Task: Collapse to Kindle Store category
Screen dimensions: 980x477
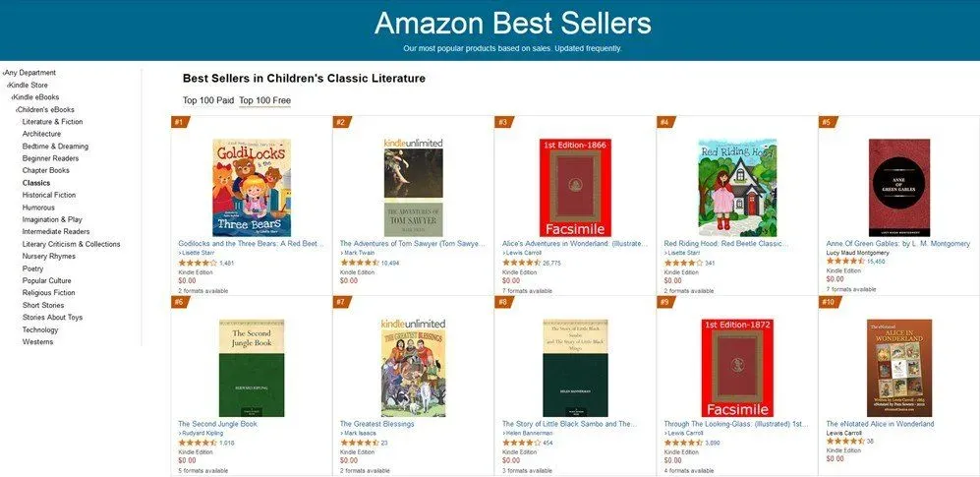Action: 29,85
